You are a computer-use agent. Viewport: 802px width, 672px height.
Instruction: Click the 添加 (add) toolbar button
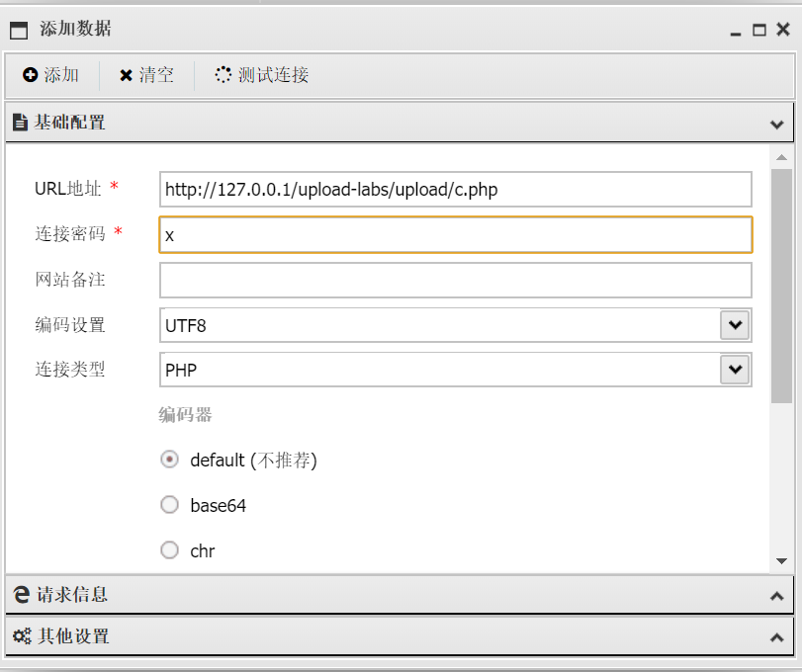pyautogui.click(x=50, y=75)
